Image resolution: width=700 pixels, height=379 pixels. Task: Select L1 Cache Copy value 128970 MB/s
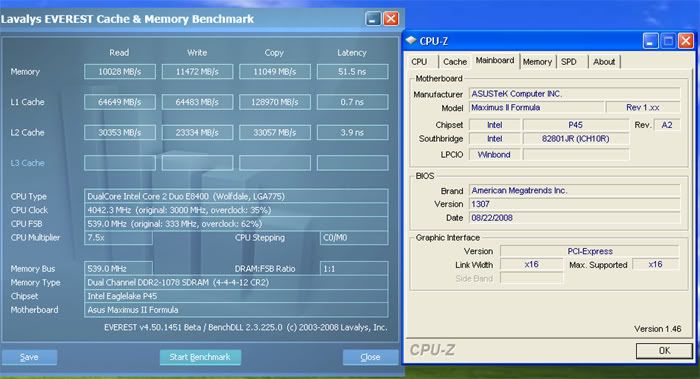[x=275, y=102]
